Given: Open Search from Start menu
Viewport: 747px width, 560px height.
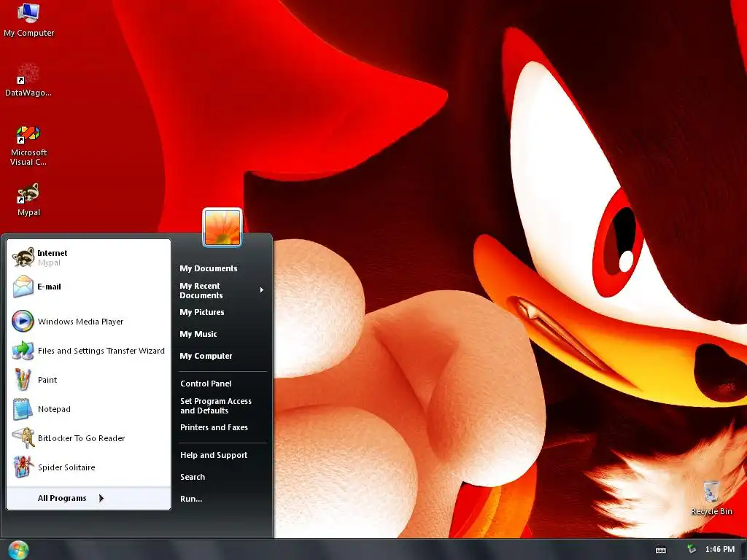Looking at the screenshot, I should point(193,477).
